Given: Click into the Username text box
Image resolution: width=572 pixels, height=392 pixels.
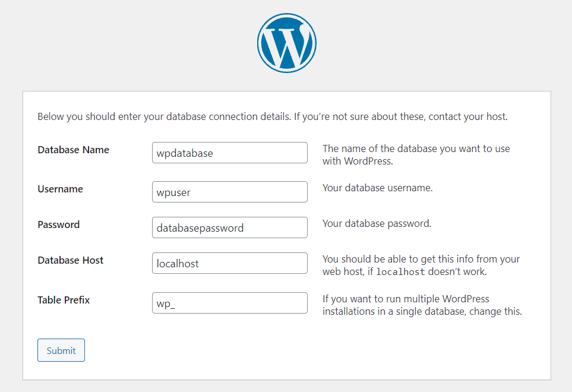Looking at the screenshot, I should pyautogui.click(x=229, y=192).
